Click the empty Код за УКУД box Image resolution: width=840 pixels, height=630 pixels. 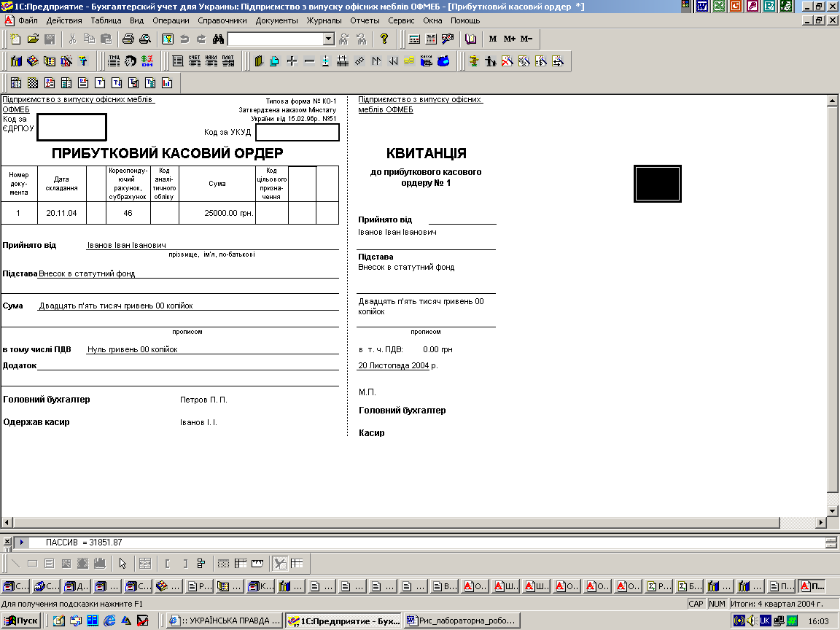pos(297,132)
